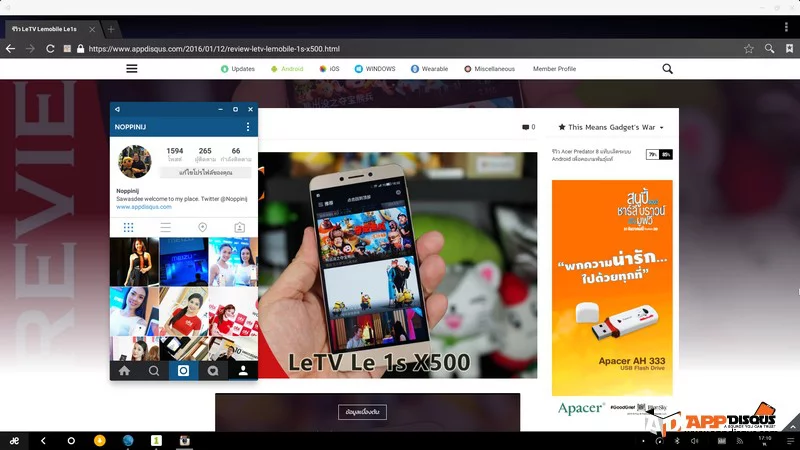800x450 pixels.
Task: Open the Acer Predator 8 review link
Action: point(591,155)
